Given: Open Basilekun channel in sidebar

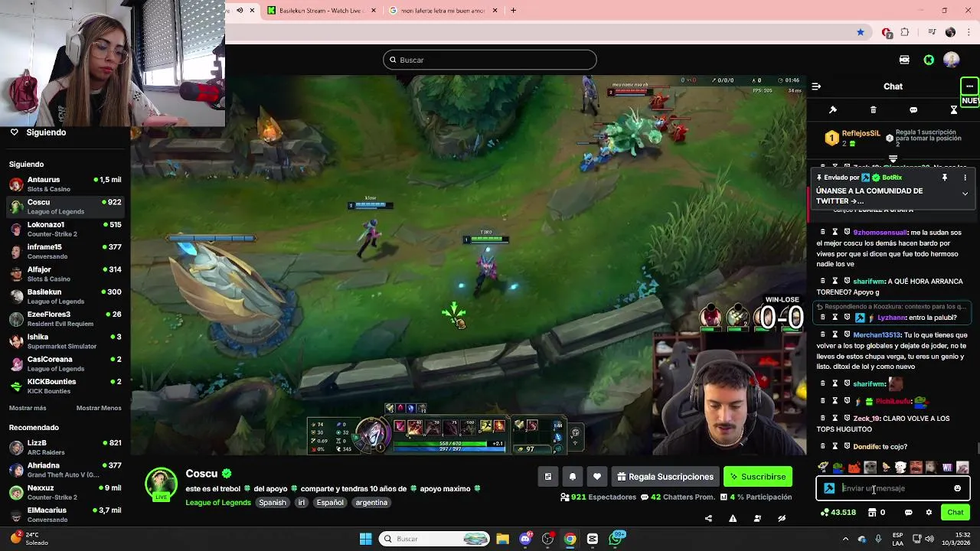Looking at the screenshot, I should coord(65,296).
